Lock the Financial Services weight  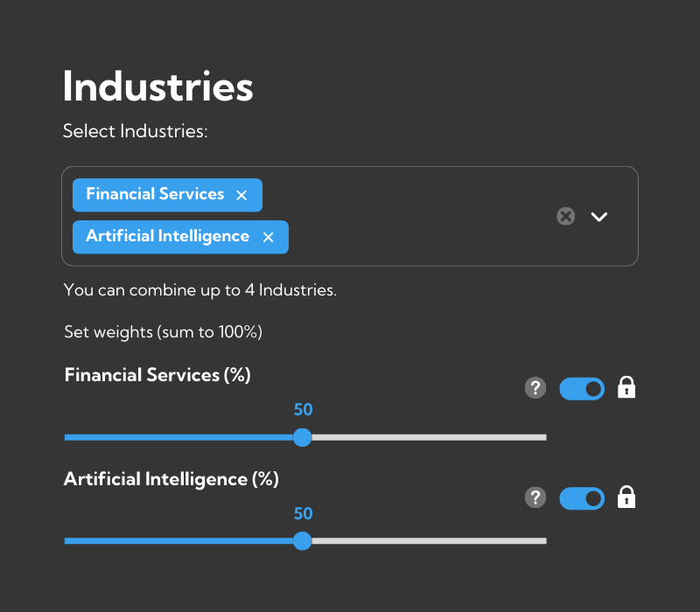(626, 387)
